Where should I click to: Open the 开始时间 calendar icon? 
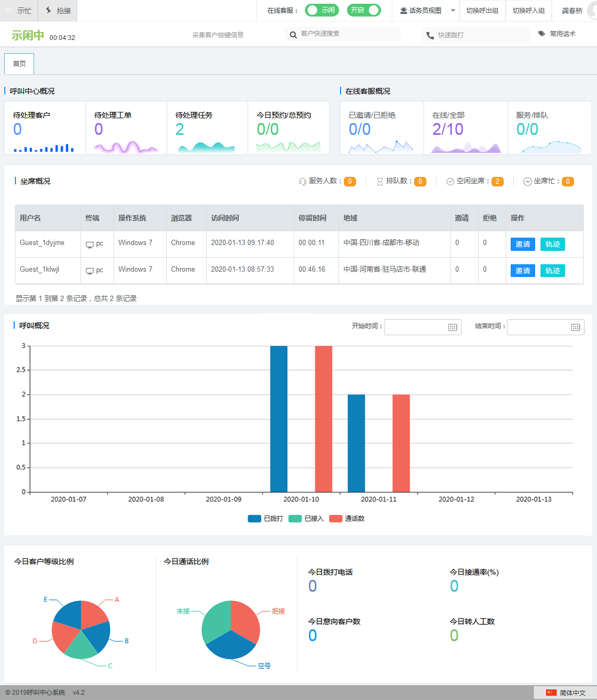coord(453,327)
